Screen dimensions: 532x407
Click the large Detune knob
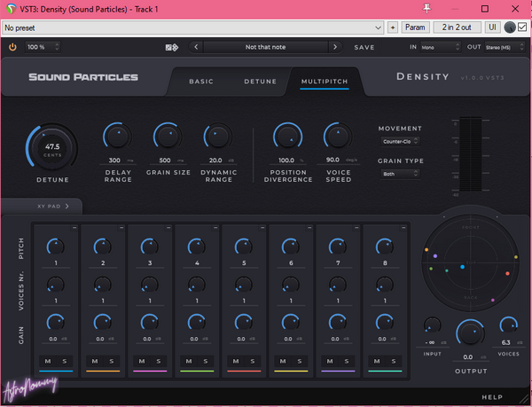point(52,147)
